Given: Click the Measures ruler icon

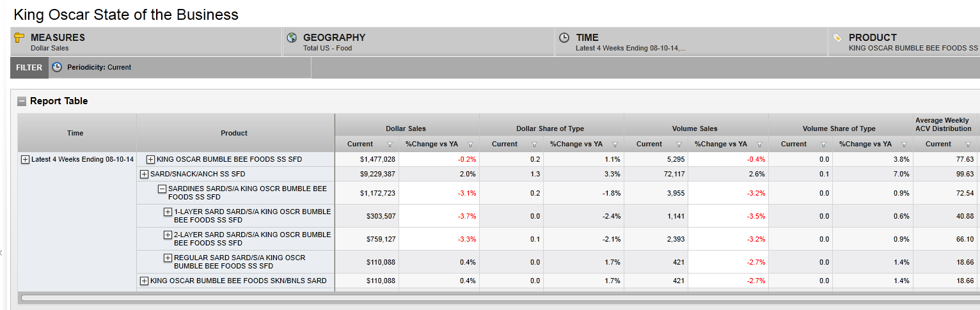Looking at the screenshot, I should click(19, 38).
